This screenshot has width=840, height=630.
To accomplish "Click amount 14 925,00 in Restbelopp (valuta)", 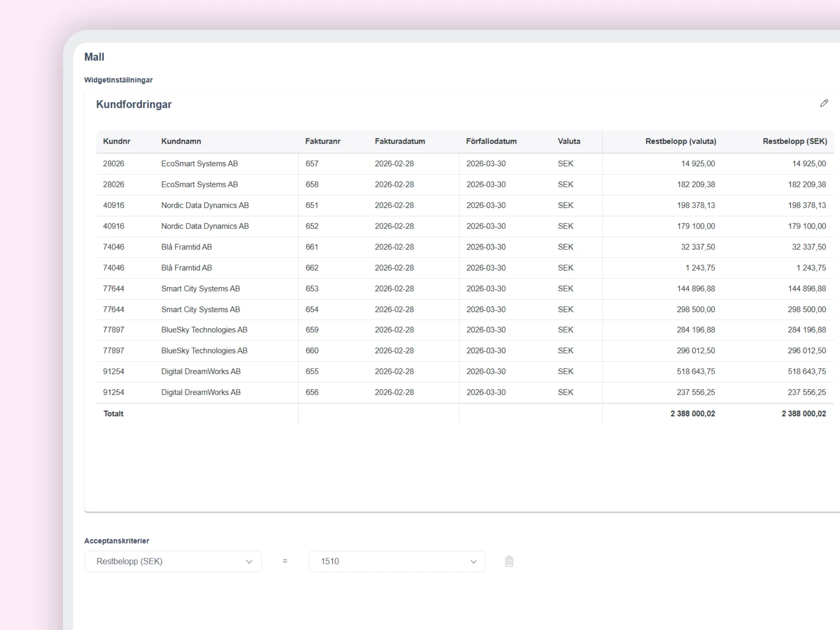I will 698,163.
